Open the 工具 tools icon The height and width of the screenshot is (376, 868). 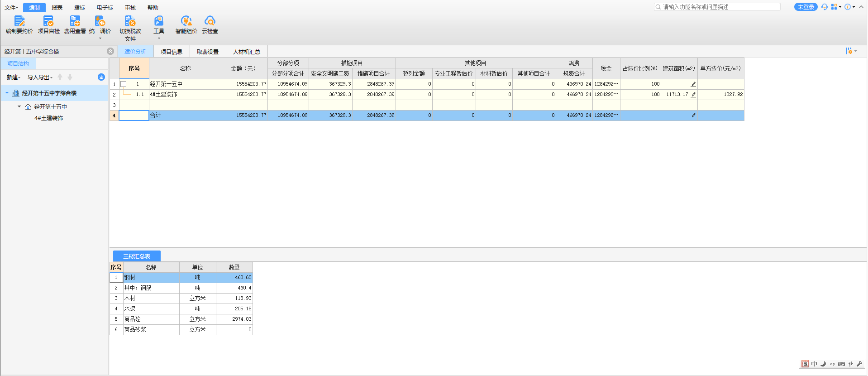click(159, 21)
